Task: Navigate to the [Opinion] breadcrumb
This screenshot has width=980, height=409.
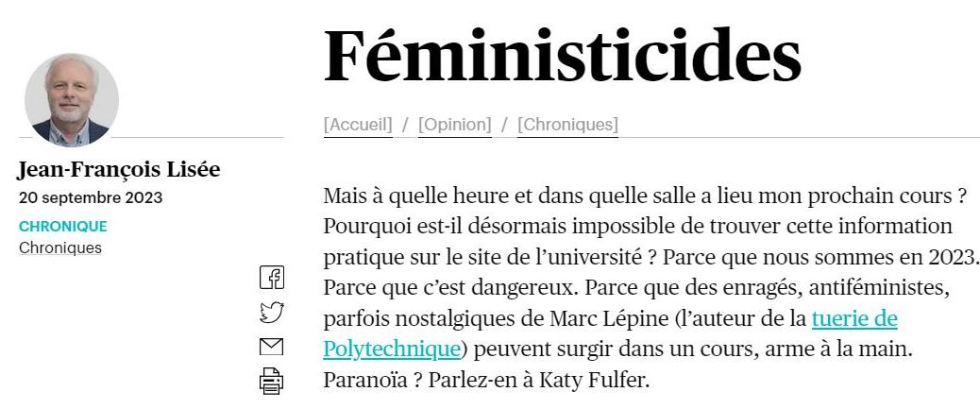Action: tap(455, 125)
